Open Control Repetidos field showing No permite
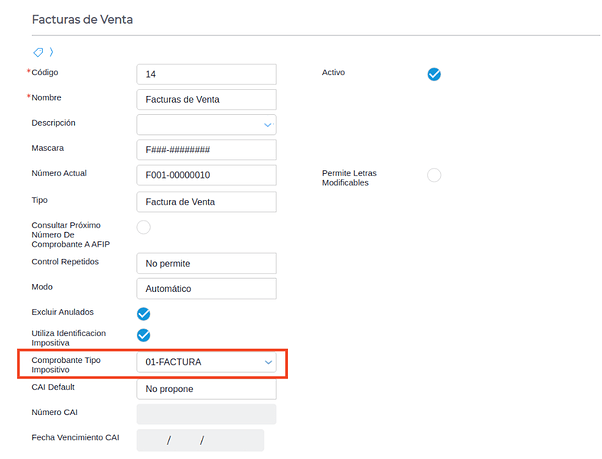This screenshot has height=459, width=602. pos(205,263)
